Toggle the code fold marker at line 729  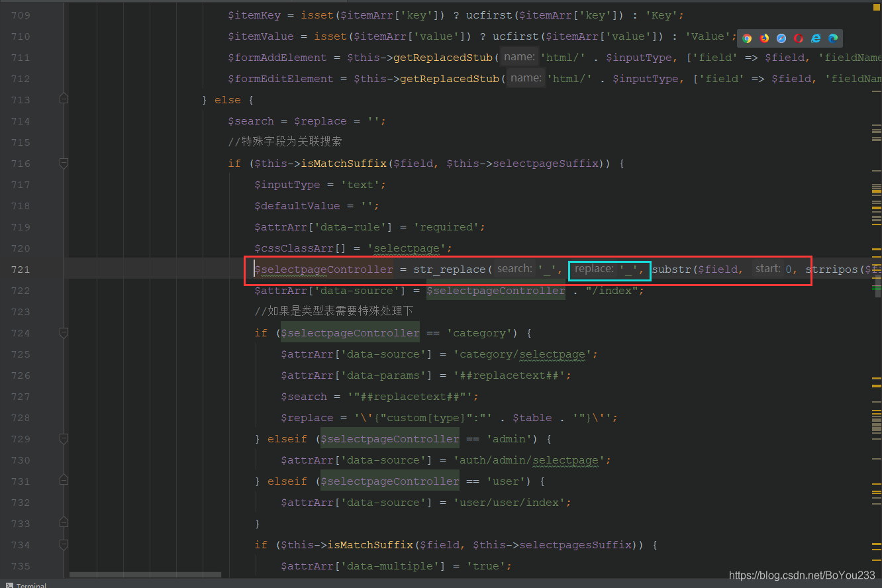[x=64, y=437]
